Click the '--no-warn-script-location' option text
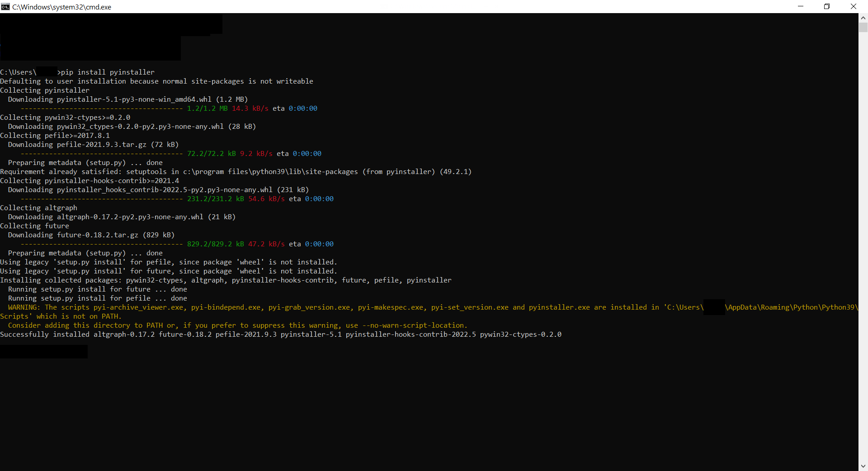 click(413, 325)
